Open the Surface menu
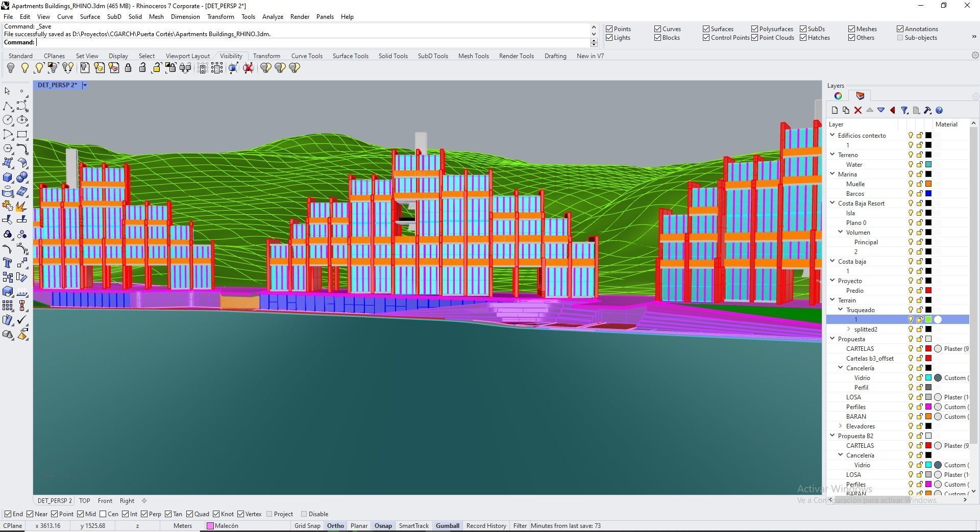 (x=90, y=17)
